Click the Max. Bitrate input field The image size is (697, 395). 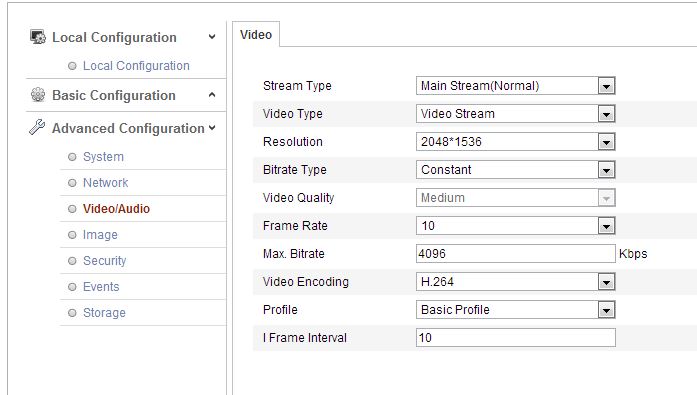[516, 253]
